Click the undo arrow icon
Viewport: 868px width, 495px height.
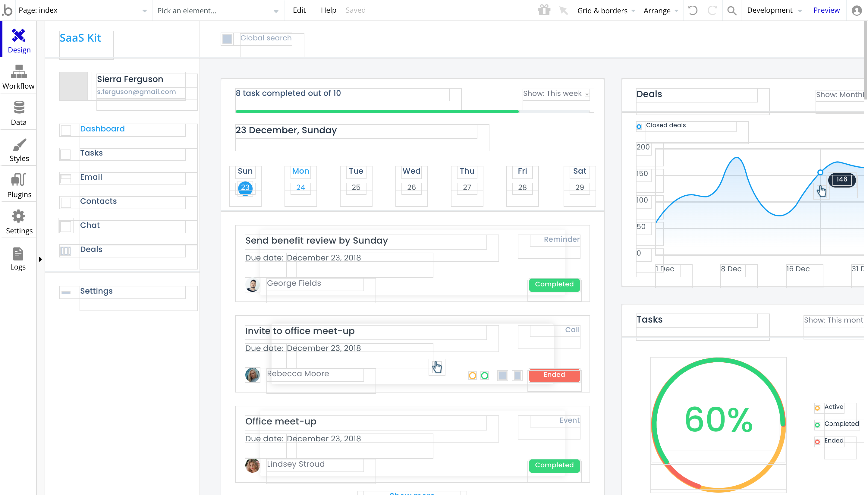[x=693, y=11]
